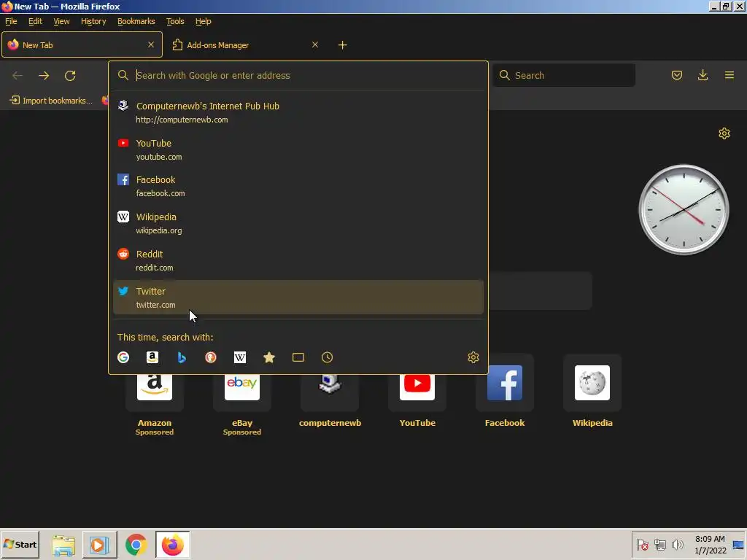Close the Add-ons Manager tab
Viewport: 747px width, 560px height.
(x=315, y=44)
